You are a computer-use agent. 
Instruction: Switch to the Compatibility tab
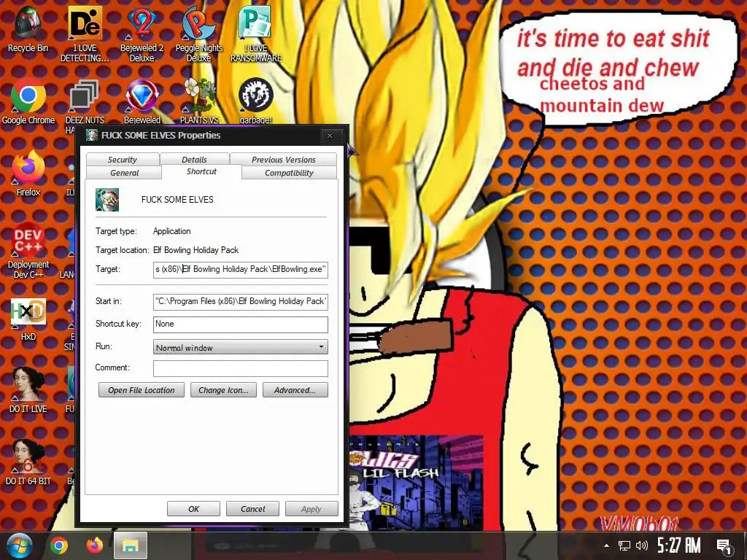(289, 173)
